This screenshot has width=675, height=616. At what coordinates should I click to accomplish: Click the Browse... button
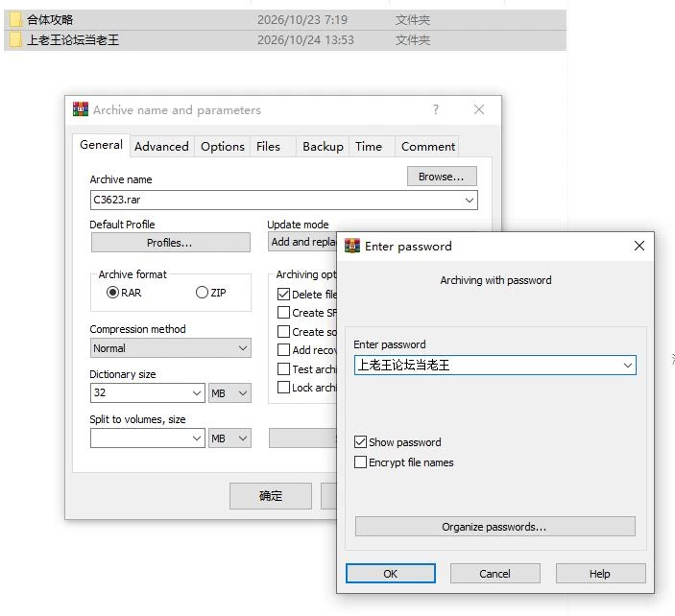pos(442,177)
